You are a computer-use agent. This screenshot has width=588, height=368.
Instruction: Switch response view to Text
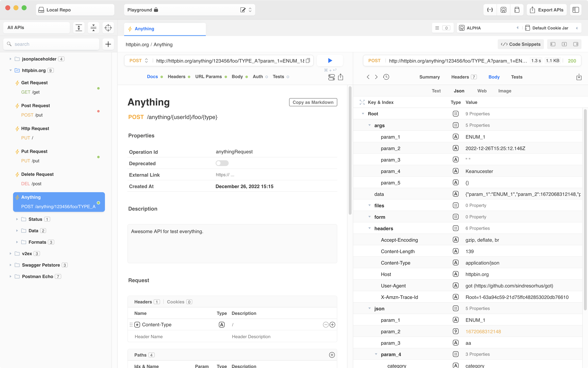(x=436, y=91)
